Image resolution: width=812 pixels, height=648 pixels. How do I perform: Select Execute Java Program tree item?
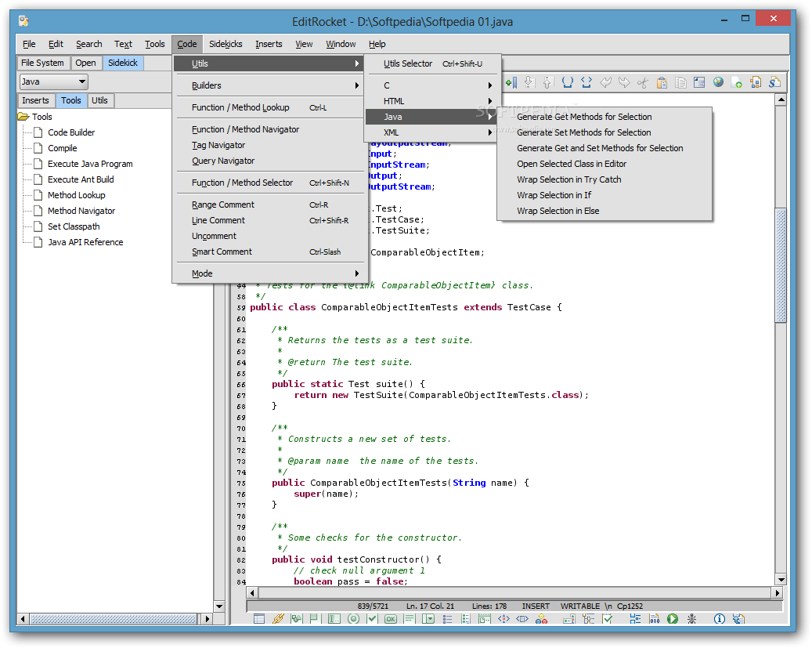90,164
